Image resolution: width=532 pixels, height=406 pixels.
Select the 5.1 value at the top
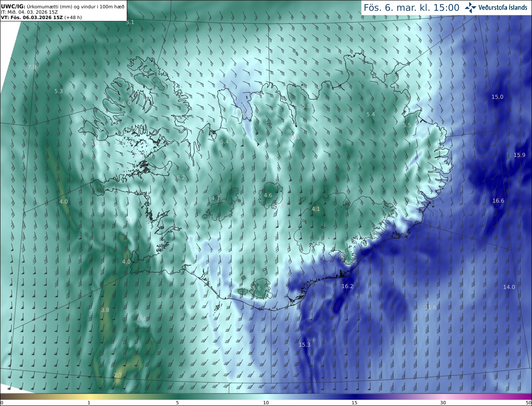[x=130, y=22]
